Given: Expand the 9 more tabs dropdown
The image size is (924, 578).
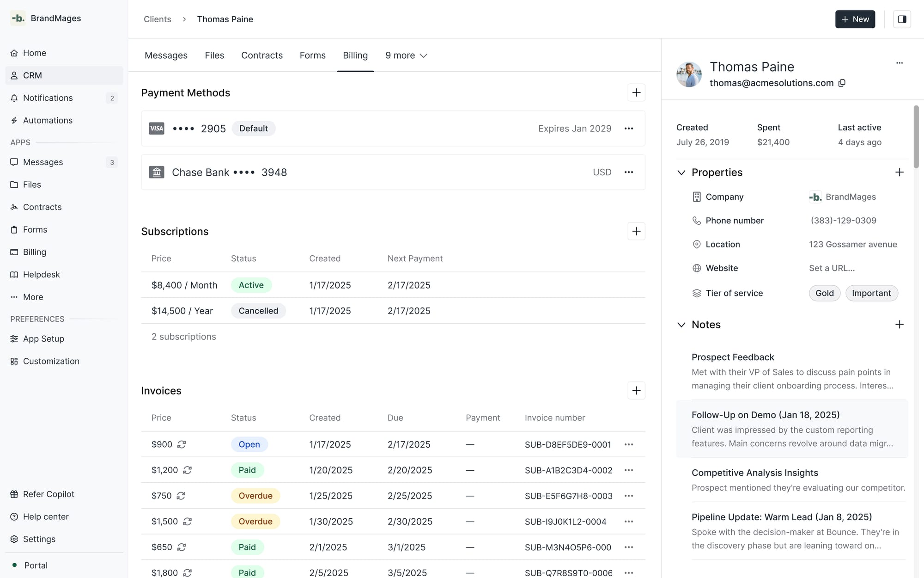Looking at the screenshot, I should pyautogui.click(x=406, y=55).
